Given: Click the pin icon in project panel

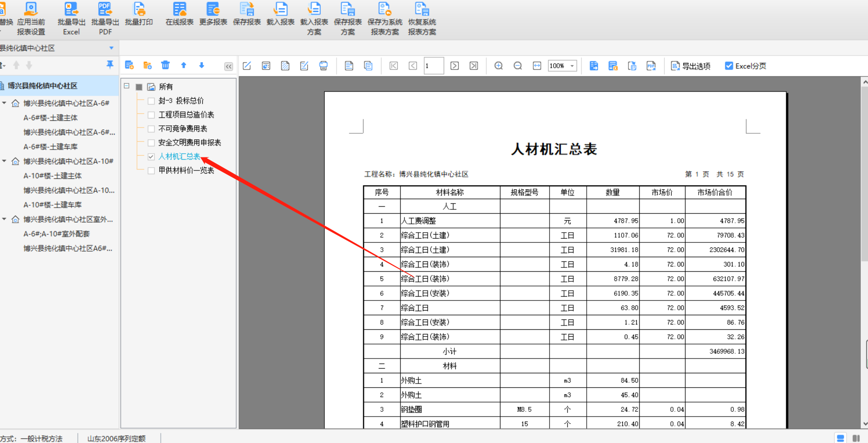Looking at the screenshot, I should [x=110, y=65].
